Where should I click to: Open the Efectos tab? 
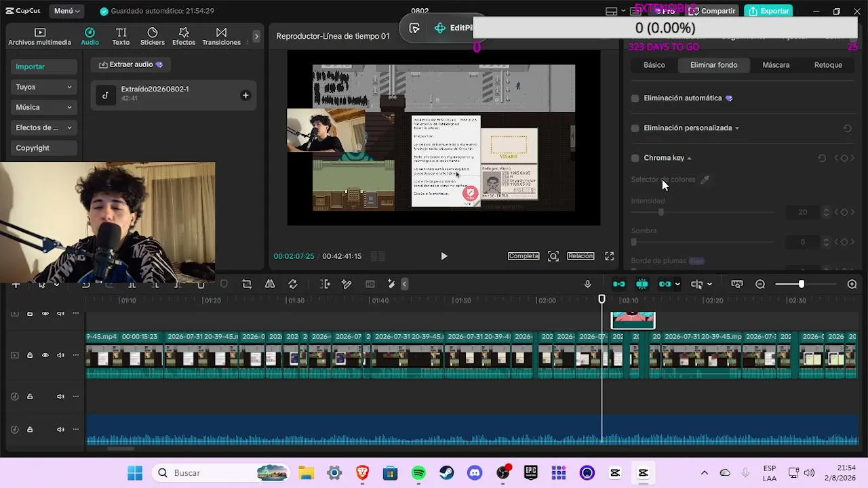click(184, 37)
